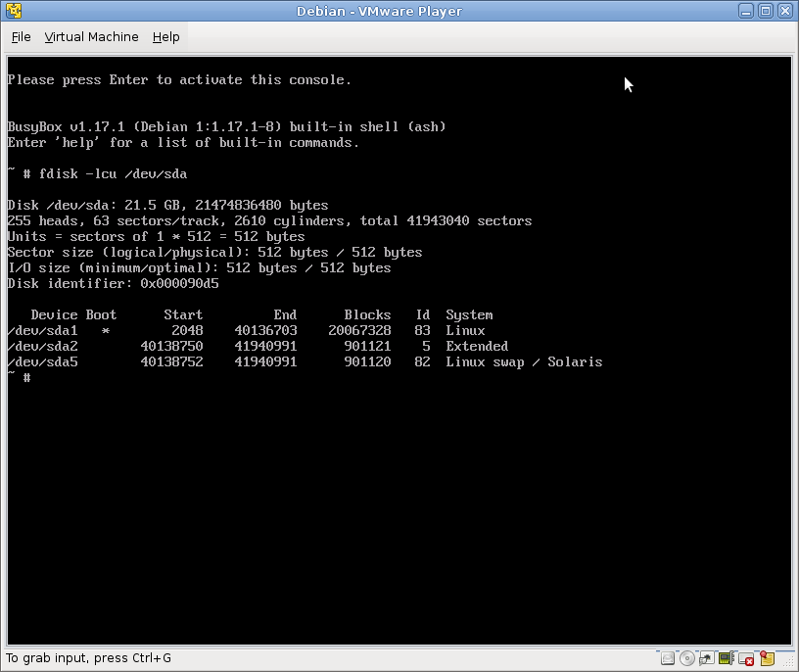
Task: Click the sound card status icon
Action: pos(727,658)
